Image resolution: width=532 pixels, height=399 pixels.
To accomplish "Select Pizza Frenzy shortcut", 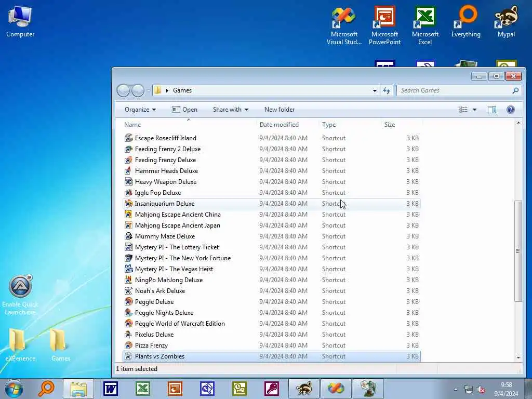I will tap(271, 345).
